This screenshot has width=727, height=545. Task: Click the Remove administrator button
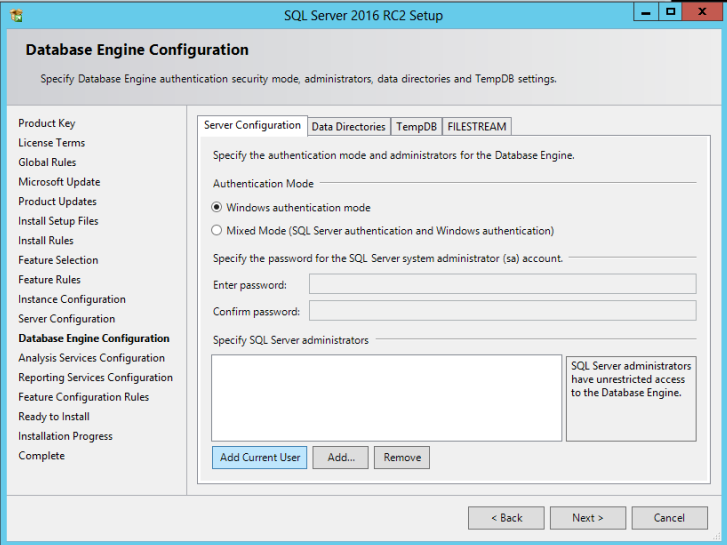coord(402,457)
